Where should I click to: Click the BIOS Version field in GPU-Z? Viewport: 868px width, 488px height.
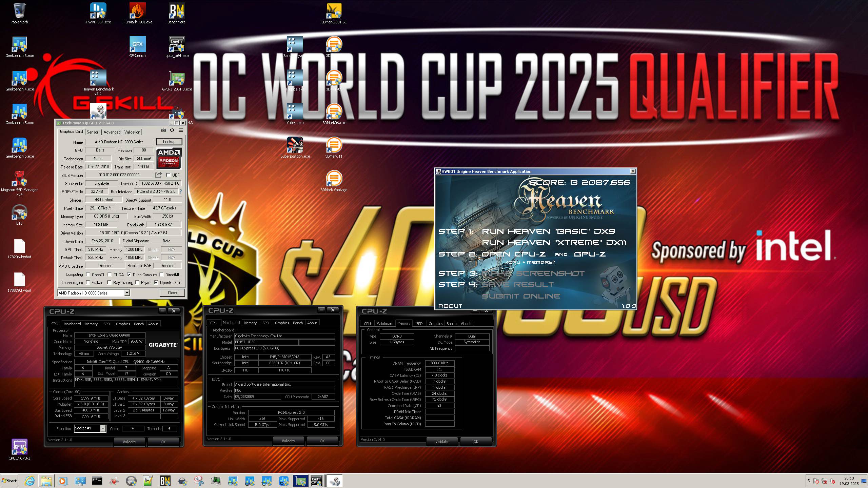pyautogui.click(x=119, y=175)
